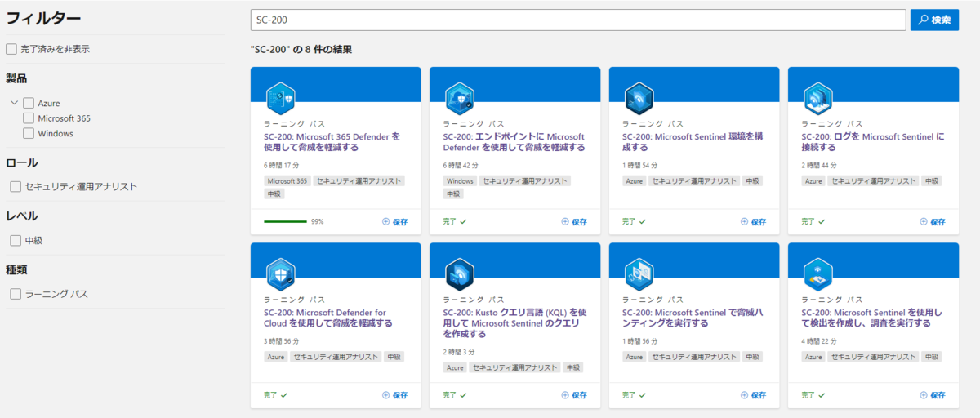Click the Microsoft Sentinel 環境を構成する card badge icon
Viewport: 980px width, 418px height.
(x=639, y=100)
